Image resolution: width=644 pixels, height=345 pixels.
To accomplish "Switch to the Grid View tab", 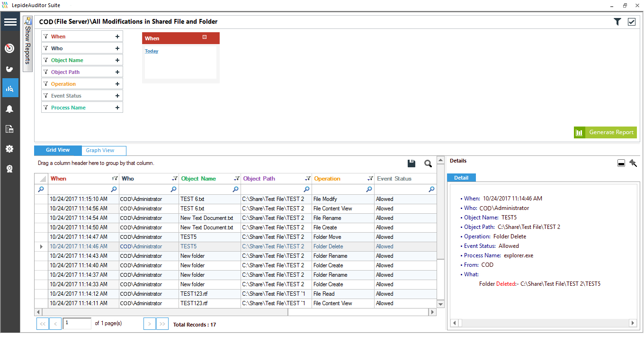I will click(58, 150).
